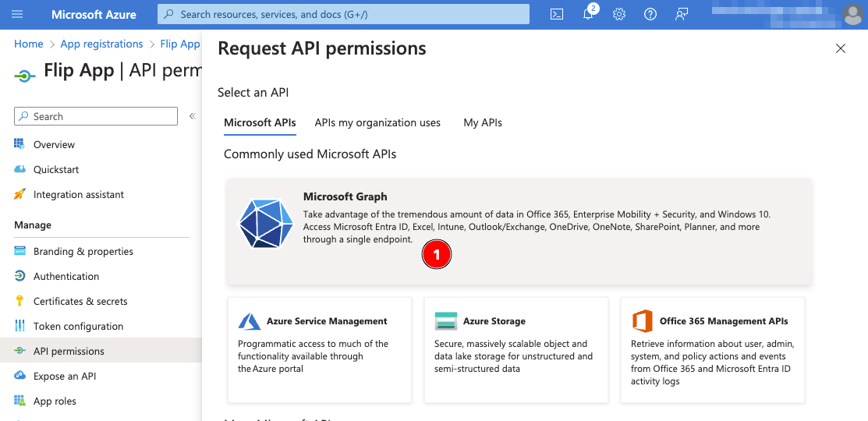Image resolution: width=868 pixels, height=421 pixels.
Task: Click the Microsoft Azure brand title
Action: pyautogui.click(x=94, y=14)
